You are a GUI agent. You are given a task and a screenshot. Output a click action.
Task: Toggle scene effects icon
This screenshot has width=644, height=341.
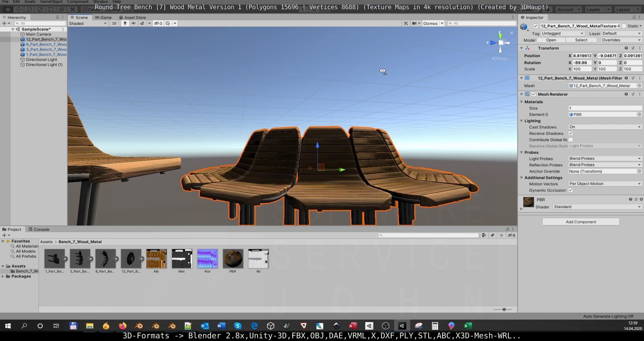pos(142,23)
